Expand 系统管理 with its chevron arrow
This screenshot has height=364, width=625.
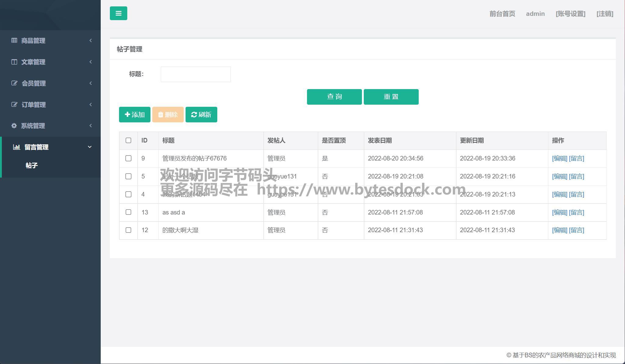91,126
